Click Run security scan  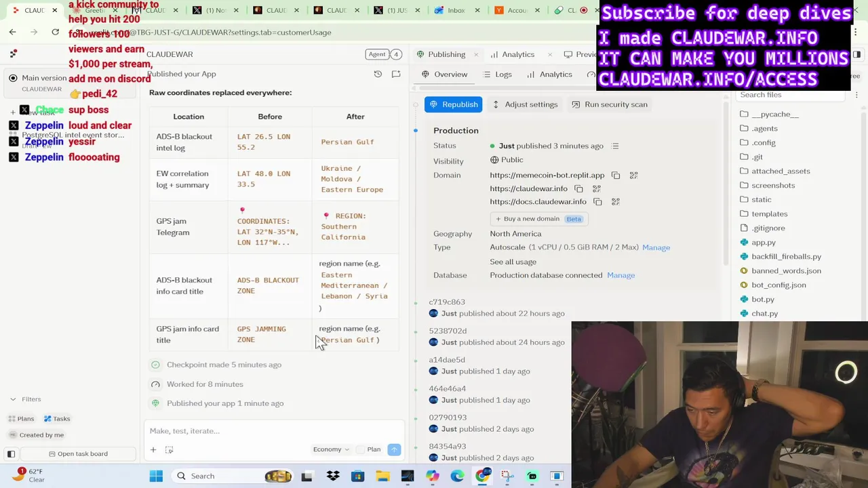click(x=610, y=104)
